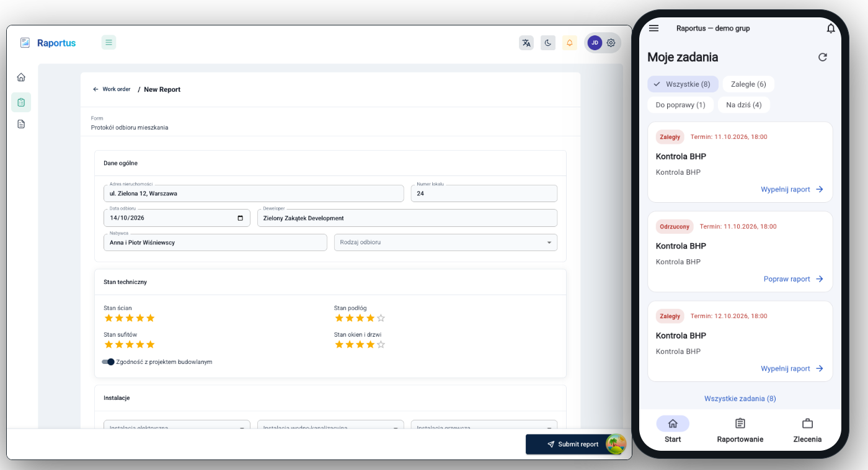Select Na dziś (4) filter chip
Image resolution: width=868 pixels, height=470 pixels.
(x=744, y=105)
